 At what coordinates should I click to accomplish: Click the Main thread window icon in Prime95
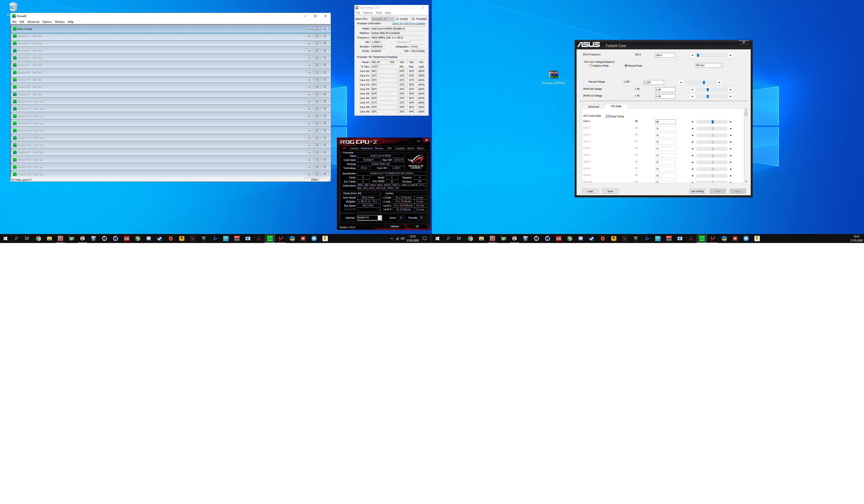click(x=14, y=29)
